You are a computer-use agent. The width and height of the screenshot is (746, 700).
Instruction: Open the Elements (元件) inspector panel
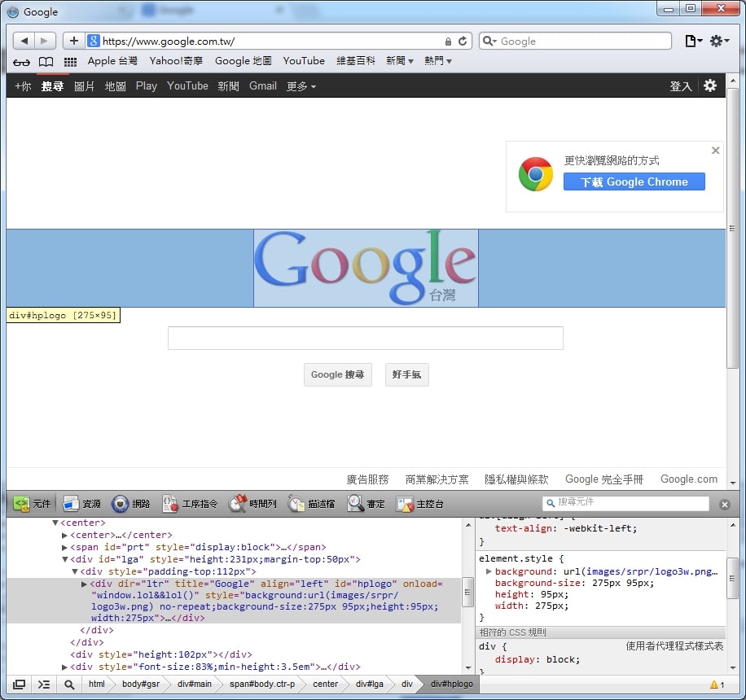click(x=32, y=504)
